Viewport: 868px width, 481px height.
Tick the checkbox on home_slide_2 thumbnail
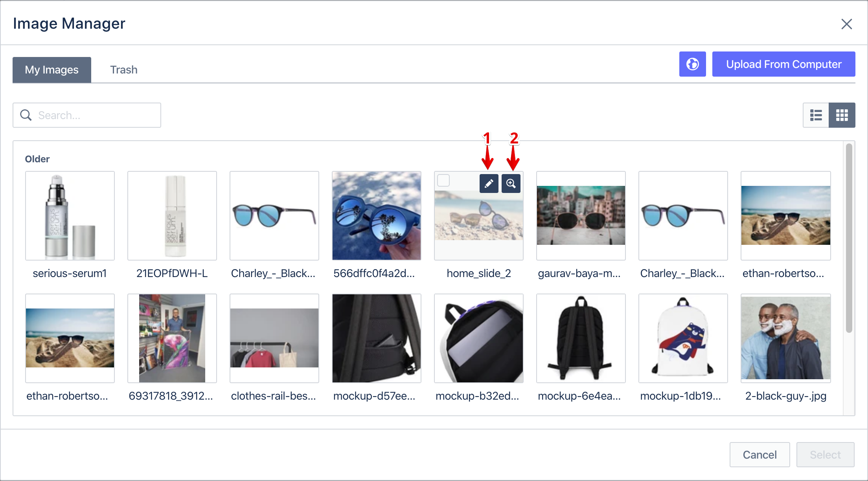443,180
